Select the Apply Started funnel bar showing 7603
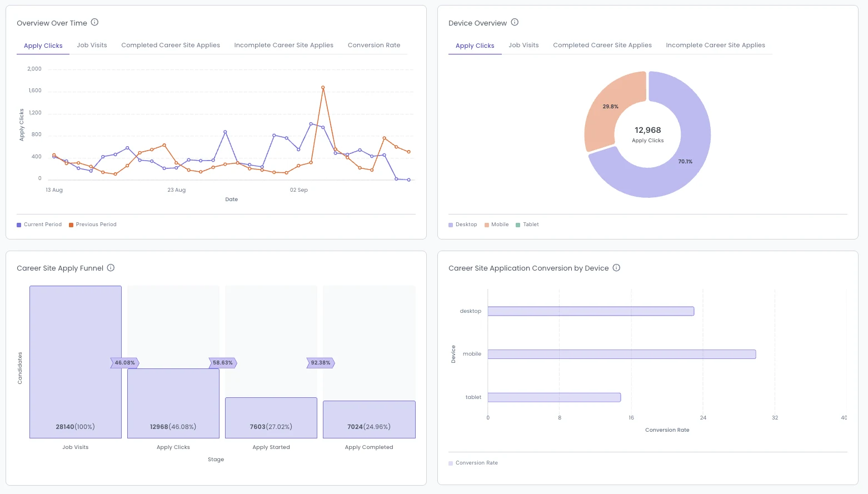868x494 pixels. [271, 418]
